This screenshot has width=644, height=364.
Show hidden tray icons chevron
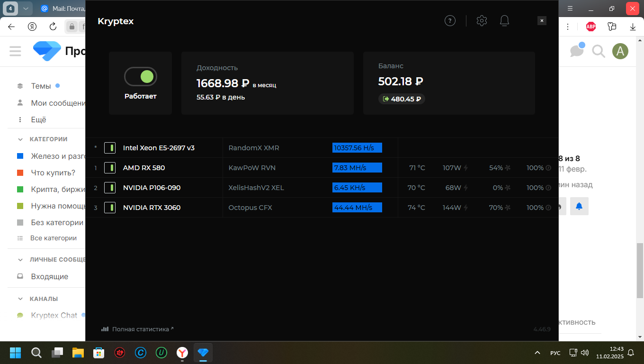pyautogui.click(x=537, y=353)
